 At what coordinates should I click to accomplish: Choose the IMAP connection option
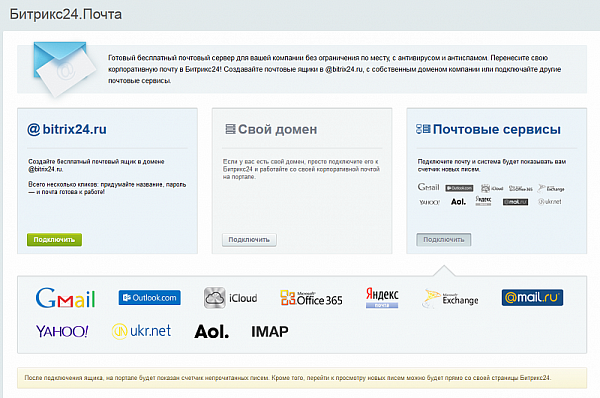[270, 331]
